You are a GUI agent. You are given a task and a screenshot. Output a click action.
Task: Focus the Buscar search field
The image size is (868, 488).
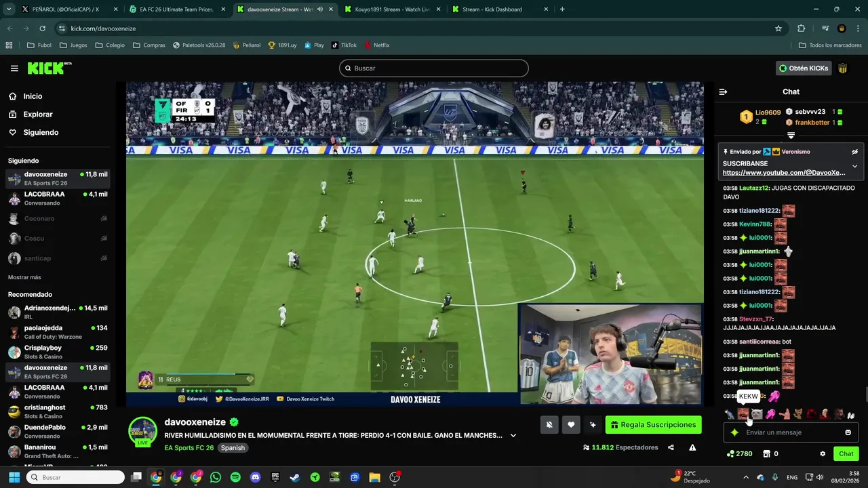[434, 68]
